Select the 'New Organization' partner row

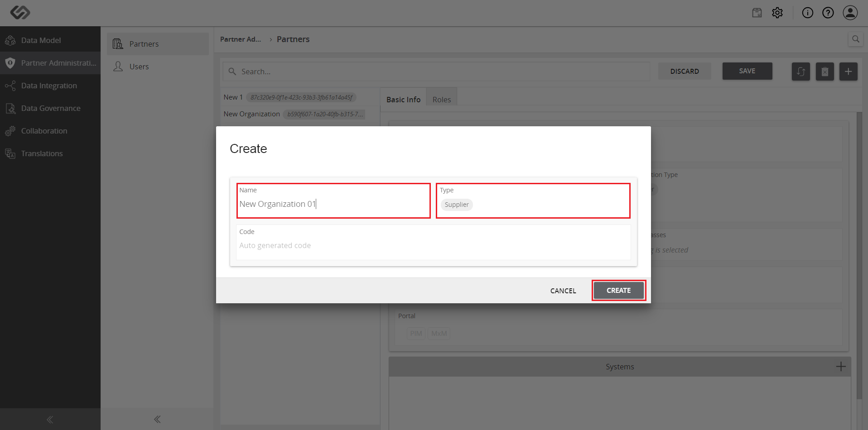300,114
